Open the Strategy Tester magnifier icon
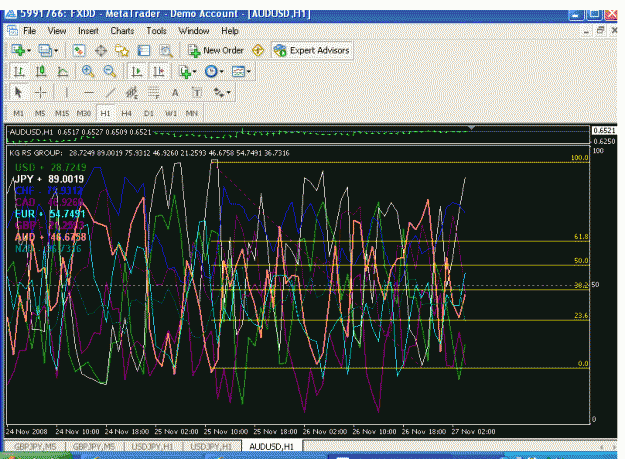This screenshot has width=625, height=459. (x=165, y=51)
